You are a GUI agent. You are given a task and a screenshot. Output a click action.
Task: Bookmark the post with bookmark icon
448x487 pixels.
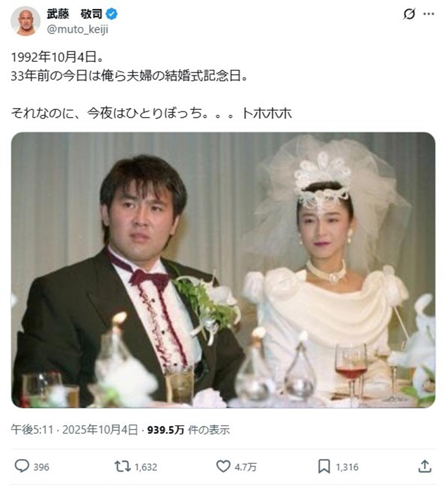coord(324,466)
